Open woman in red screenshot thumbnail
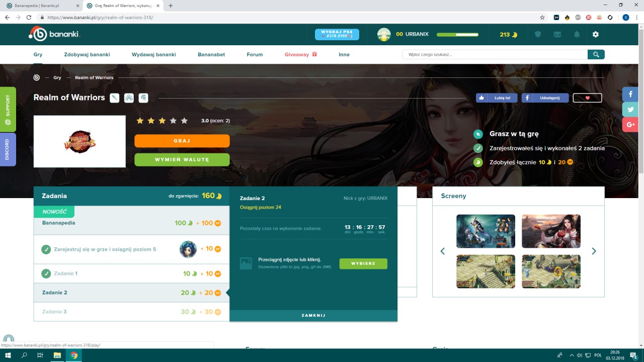 551,231
